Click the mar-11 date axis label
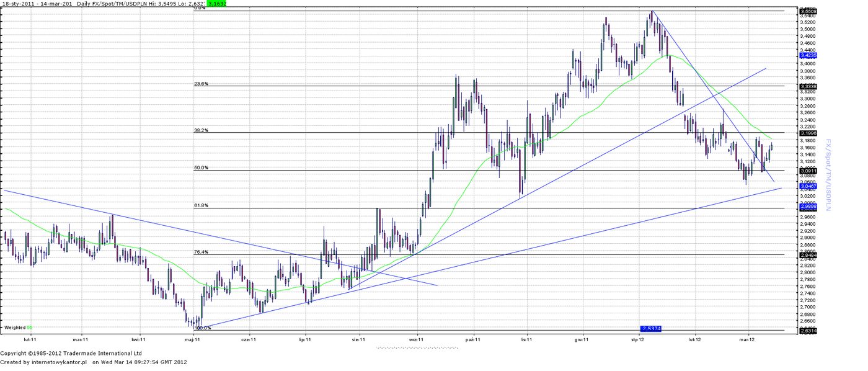This screenshot has width=868, height=371. (81, 340)
